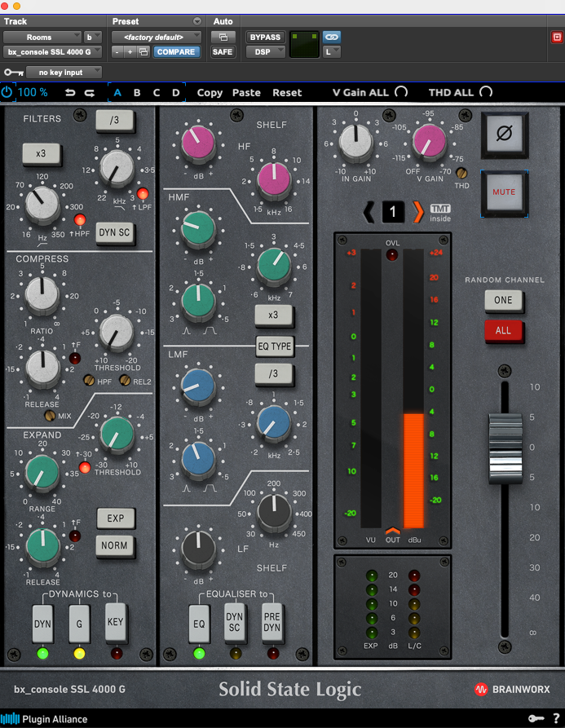Click the REL2 trim screw
565x728 pixels.
125,380
